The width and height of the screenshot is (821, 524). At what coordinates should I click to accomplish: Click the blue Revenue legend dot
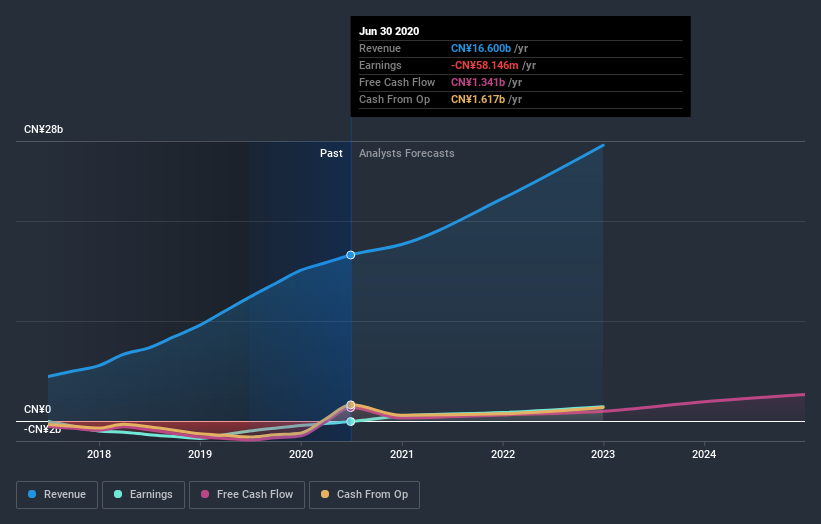[32, 494]
